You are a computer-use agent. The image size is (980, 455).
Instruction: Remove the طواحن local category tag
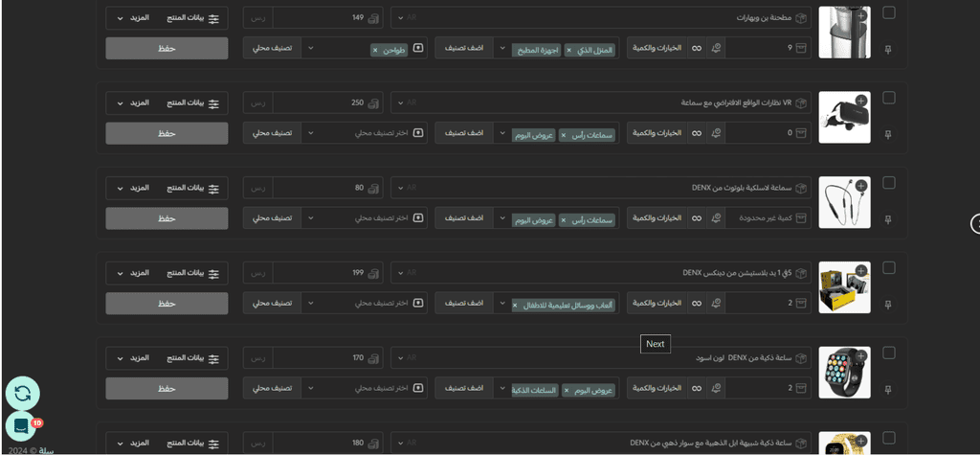(x=375, y=50)
